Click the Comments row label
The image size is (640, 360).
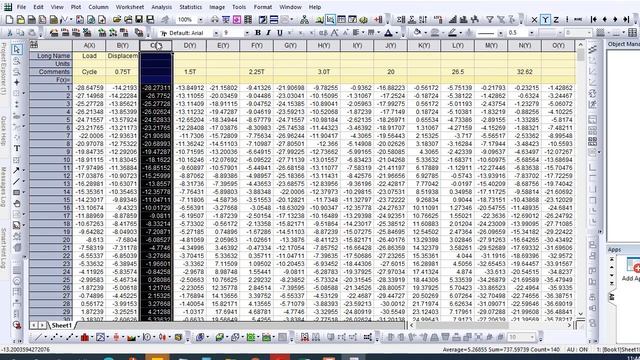[x=51, y=72]
